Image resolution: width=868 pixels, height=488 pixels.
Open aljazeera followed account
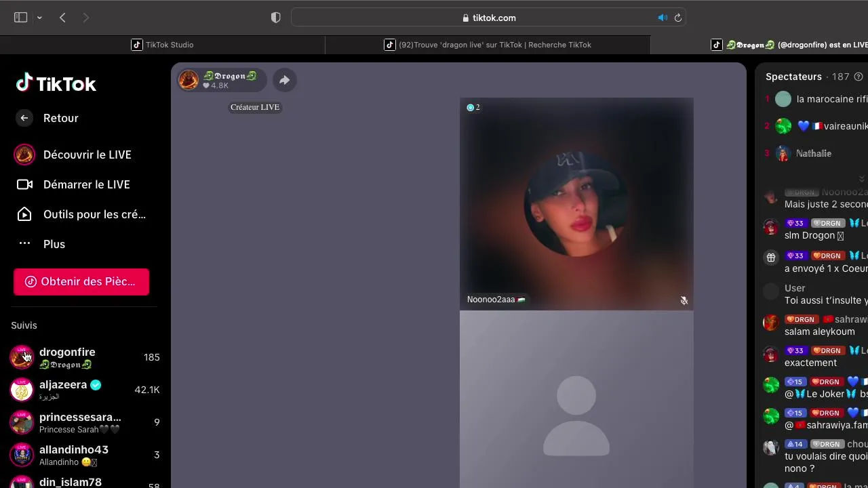(85, 390)
